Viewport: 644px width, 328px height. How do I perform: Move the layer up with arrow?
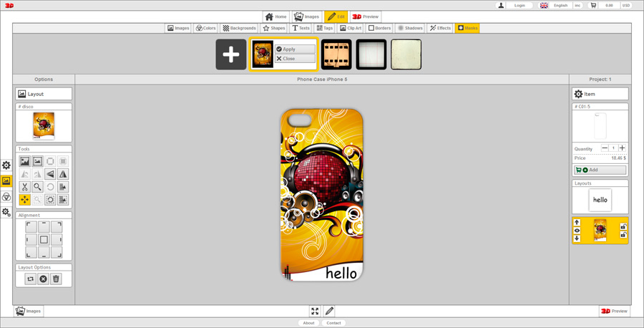tap(577, 222)
